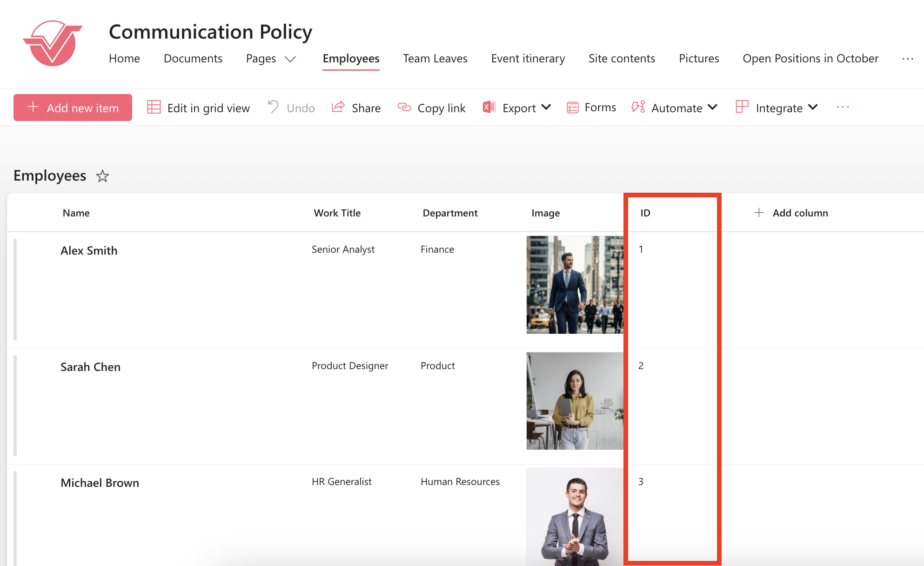The width and height of the screenshot is (924, 566).
Task: Favorite the Employees list with star icon
Action: pos(102,176)
